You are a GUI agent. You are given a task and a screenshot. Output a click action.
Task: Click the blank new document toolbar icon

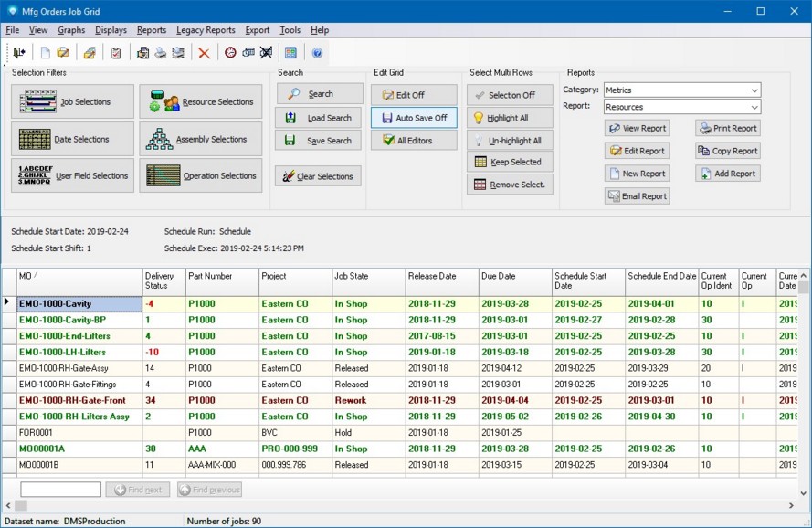[45, 53]
